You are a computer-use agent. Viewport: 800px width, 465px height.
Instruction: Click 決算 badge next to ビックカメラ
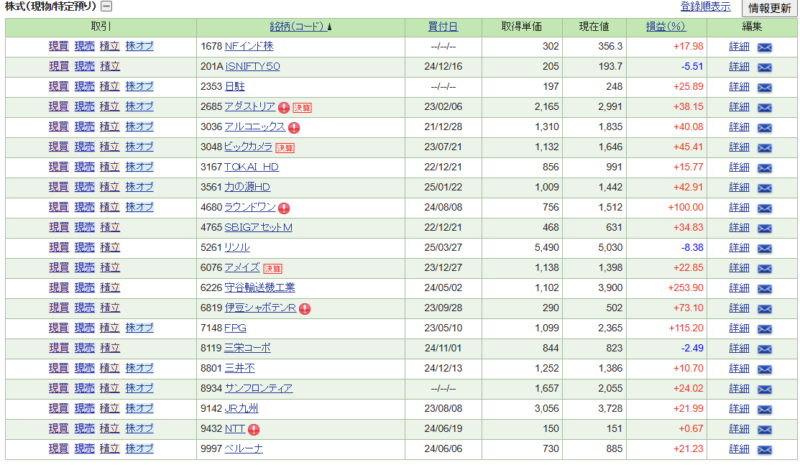tap(285, 148)
